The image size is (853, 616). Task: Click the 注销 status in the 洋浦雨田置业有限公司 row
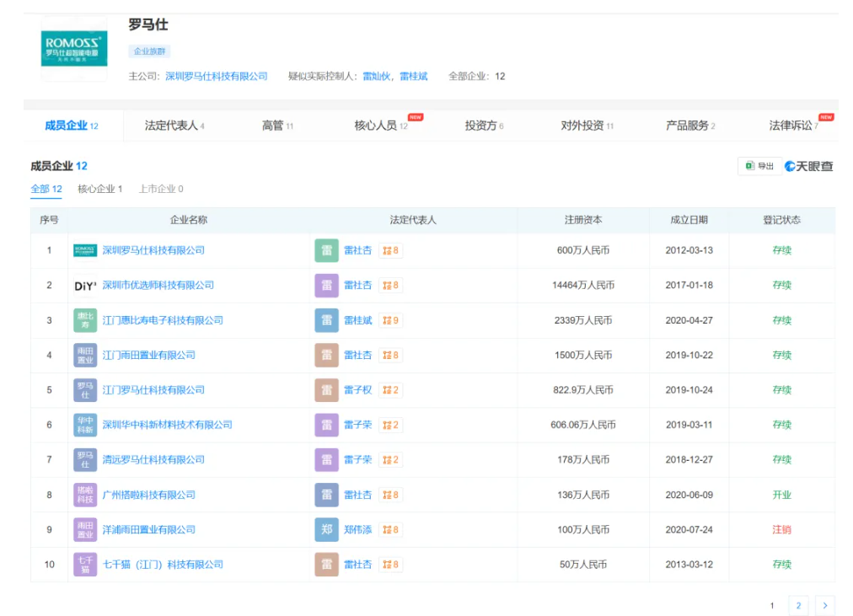click(x=781, y=529)
